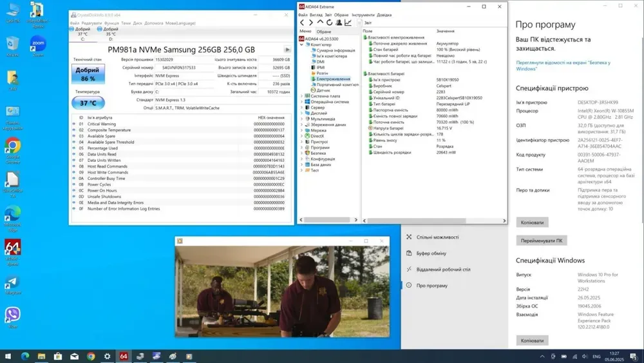Click the Up arrow in AIDA64 toolbar
644x363 pixels.
[320, 23]
